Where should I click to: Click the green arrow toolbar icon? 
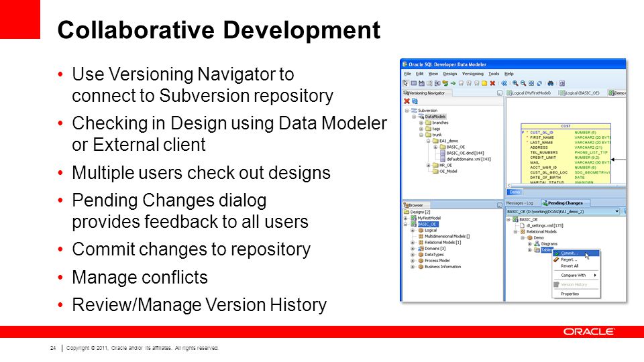(x=453, y=83)
